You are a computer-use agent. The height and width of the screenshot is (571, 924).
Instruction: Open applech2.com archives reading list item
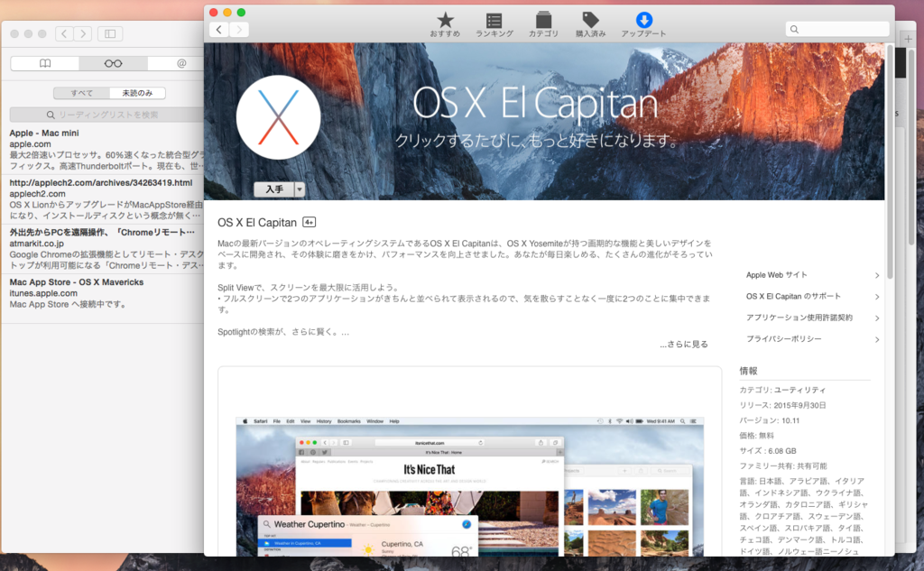pyautogui.click(x=102, y=199)
